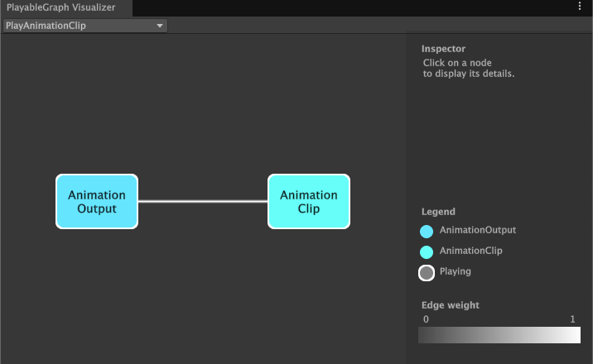
Task: Click the Playing legend label
Action: [x=455, y=271]
